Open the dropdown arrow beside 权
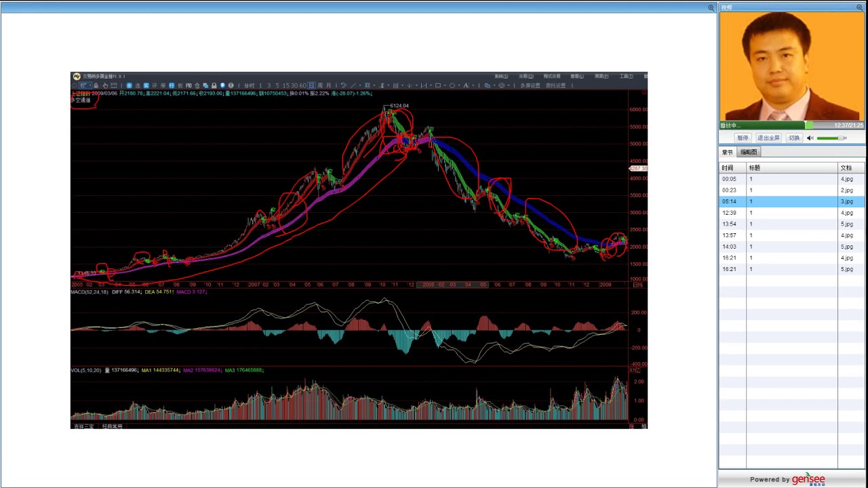The height and width of the screenshot is (488, 868). click(x=90, y=85)
